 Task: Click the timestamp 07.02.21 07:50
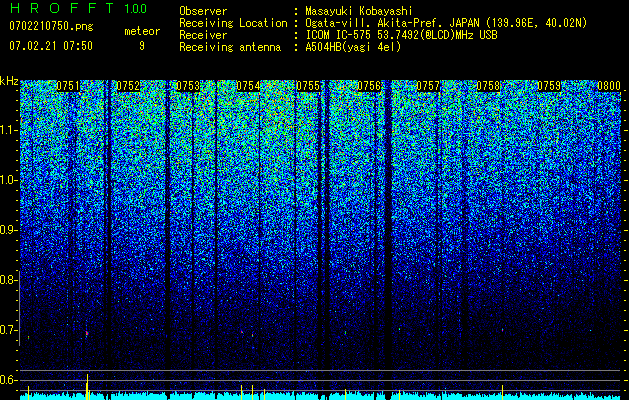pyautogui.click(x=51, y=46)
